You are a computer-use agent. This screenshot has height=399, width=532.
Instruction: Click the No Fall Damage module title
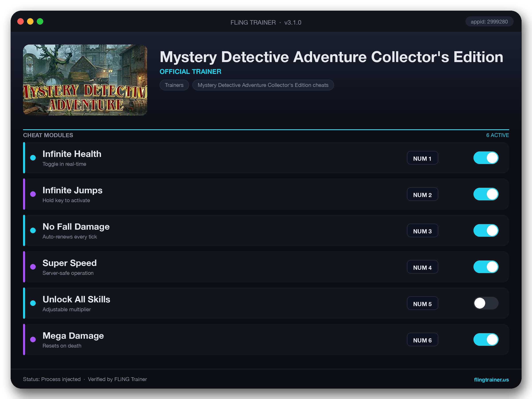click(76, 227)
